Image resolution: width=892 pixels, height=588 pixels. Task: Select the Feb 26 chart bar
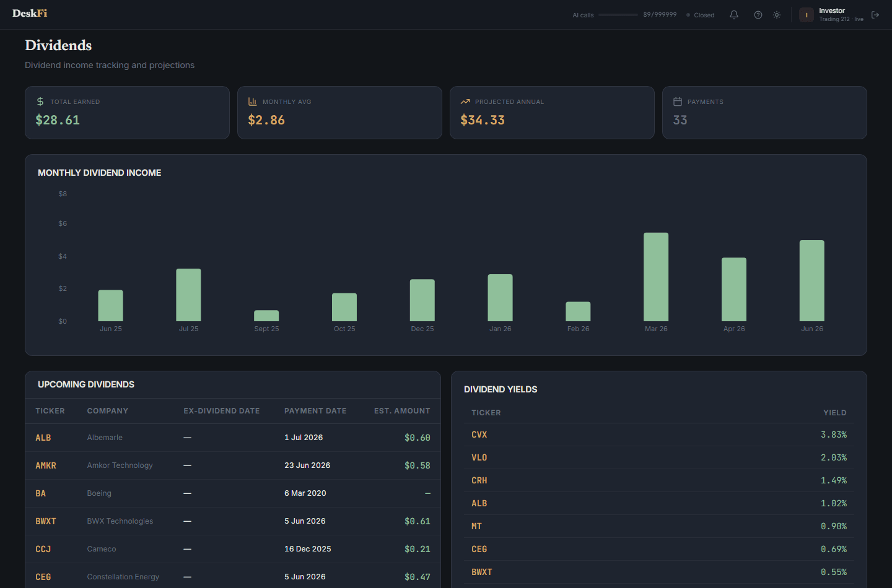pos(578,311)
